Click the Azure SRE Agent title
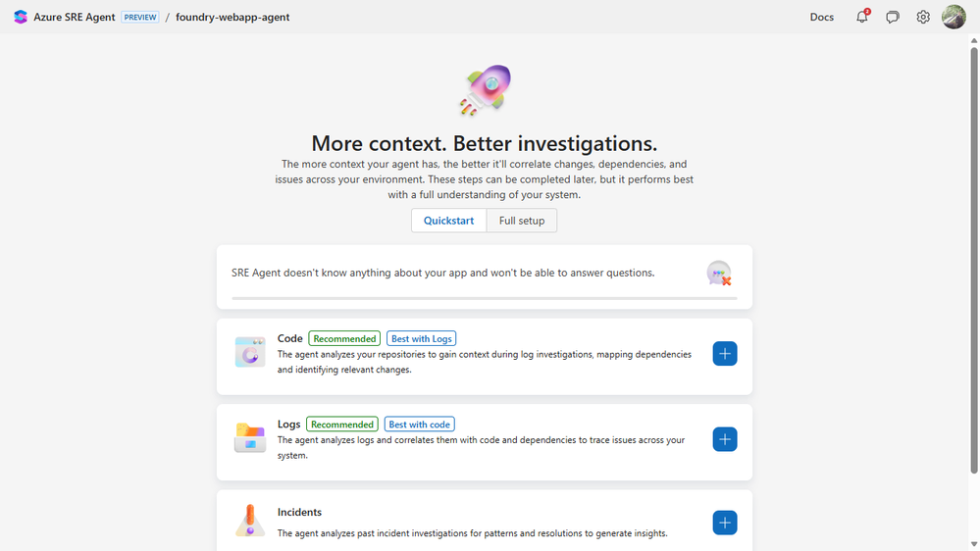 (x=75, y=17)
